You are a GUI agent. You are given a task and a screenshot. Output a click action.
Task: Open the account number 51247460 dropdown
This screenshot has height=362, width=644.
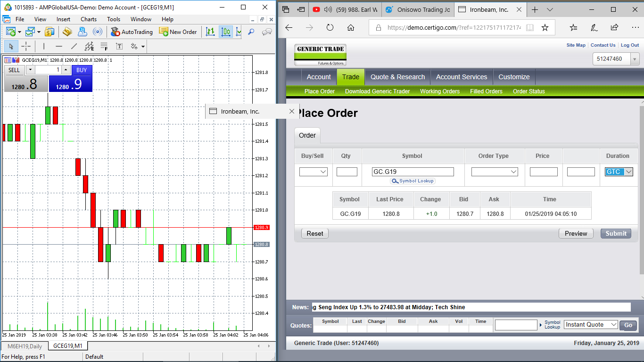[x=616, y=59]
